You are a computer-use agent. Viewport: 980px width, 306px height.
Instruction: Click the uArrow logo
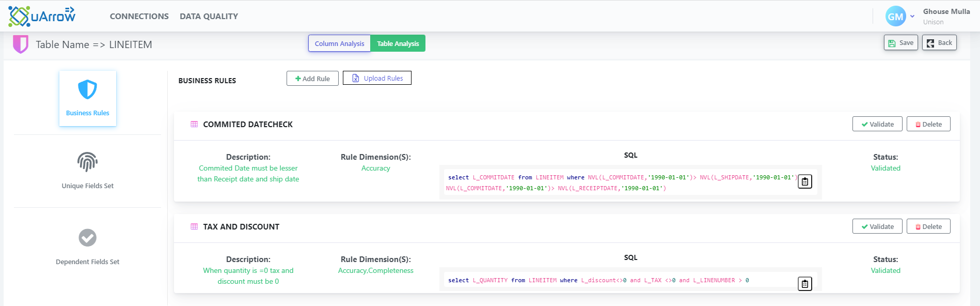(x=42, y=16)
